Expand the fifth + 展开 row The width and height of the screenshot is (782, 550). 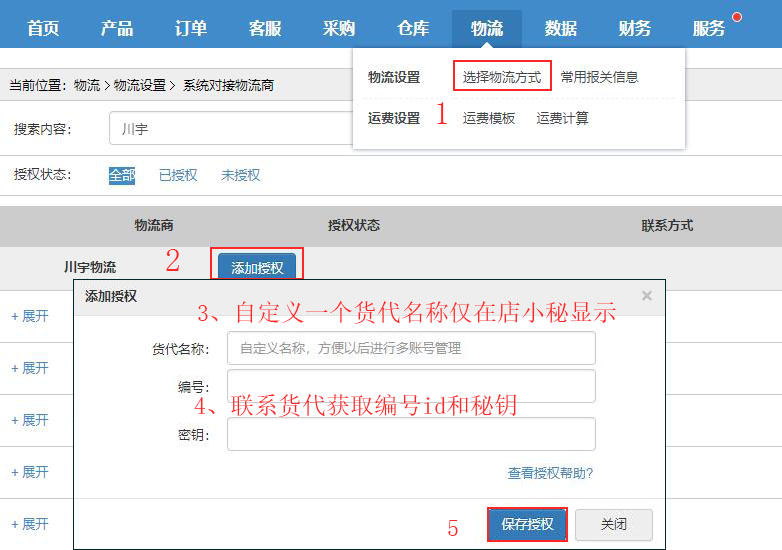pos(30,524)
